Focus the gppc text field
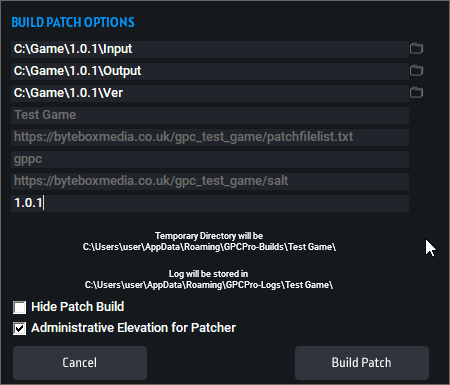The width and height of the screenshot is (450, 385). (210, 159)
